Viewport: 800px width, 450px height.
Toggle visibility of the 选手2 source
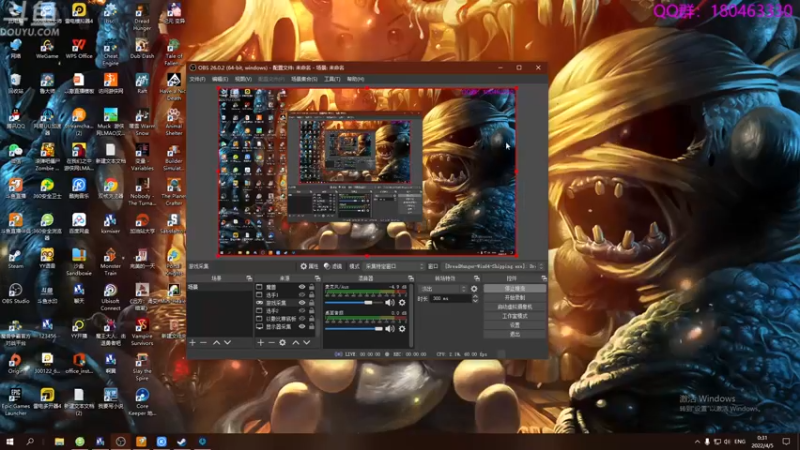(302, 311)
